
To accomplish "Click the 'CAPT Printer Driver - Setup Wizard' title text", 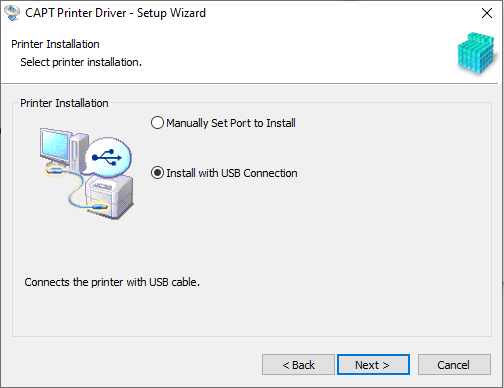I will point(115,13).
